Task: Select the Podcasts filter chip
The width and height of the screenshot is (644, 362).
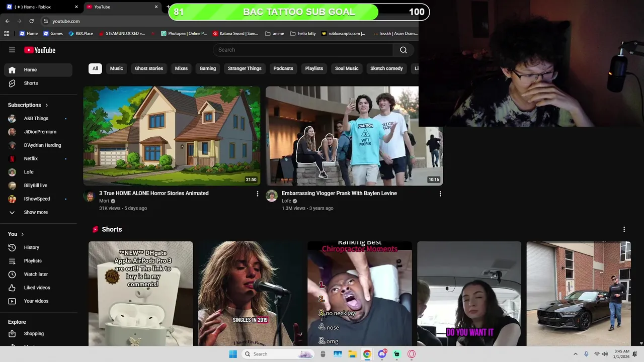Action: point(283,68)
